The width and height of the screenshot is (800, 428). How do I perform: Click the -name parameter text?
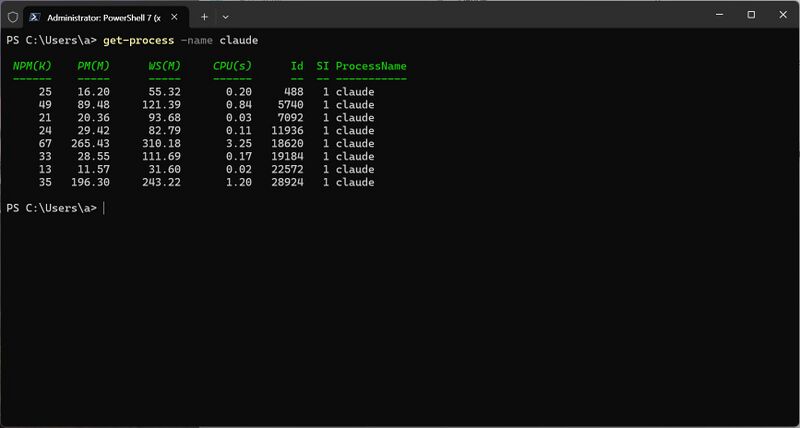click(x=197, y=40)
